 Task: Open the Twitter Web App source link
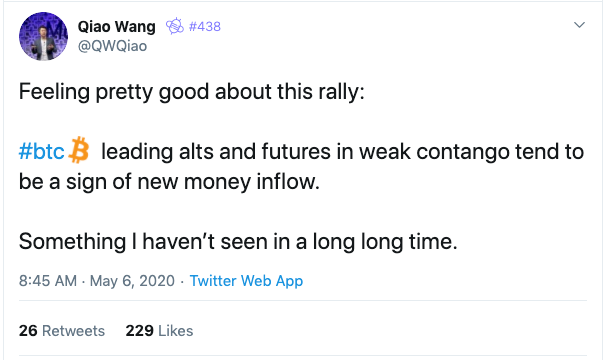point(246,281)
